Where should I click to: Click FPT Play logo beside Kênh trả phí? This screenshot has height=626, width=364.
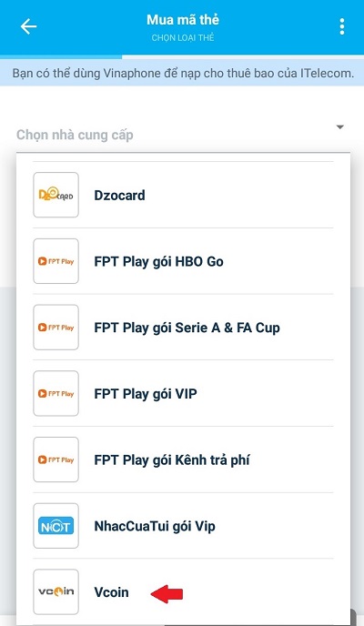pos(56,459)
